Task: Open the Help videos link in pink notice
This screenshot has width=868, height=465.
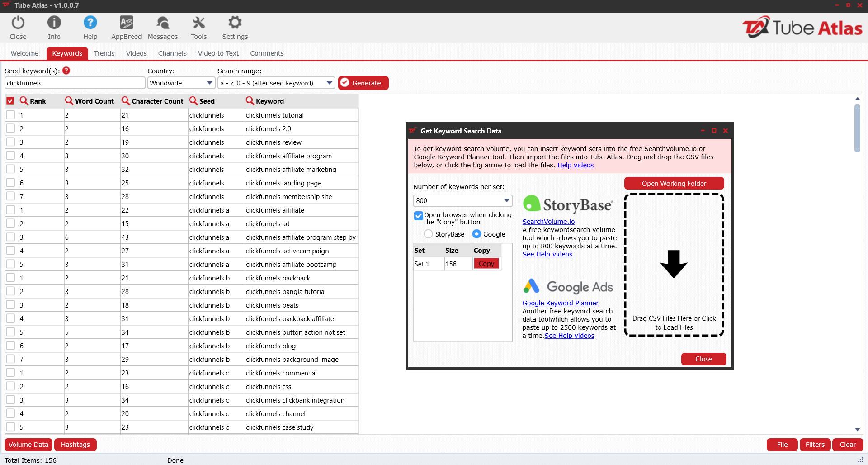Action: (576, 165)
